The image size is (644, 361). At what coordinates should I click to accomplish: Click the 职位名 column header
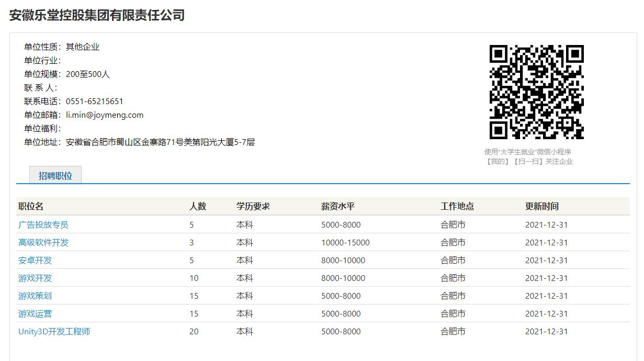[31, 207]
